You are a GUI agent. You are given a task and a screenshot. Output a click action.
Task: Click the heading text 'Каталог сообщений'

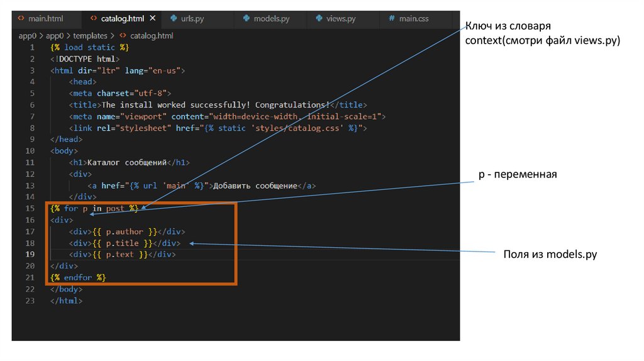pos(127,163)
